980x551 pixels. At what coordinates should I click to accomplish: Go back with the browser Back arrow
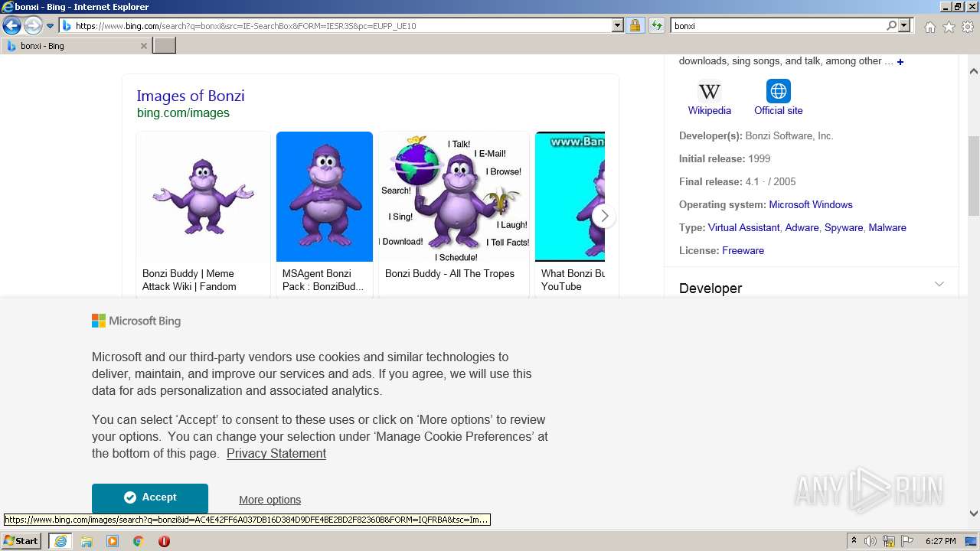tap(11, 26)
